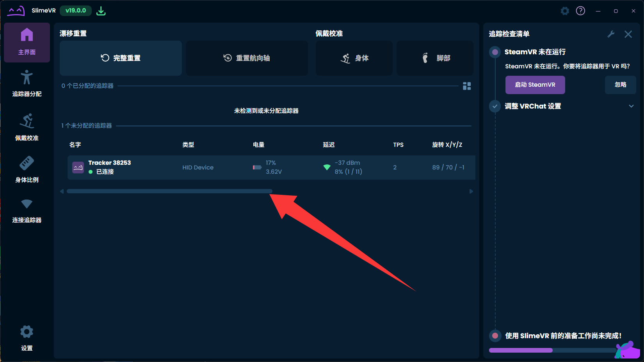Viewport: 644px width, 362px height.
Task: Click the HID Device type cell
Action: pos(198,168)
